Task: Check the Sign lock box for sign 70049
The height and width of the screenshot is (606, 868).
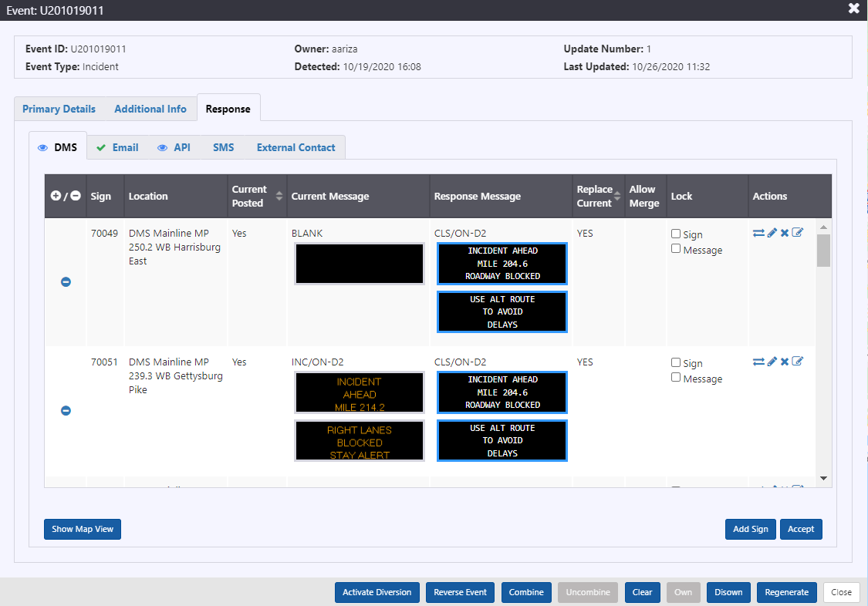Action: [x=676, y=234]
